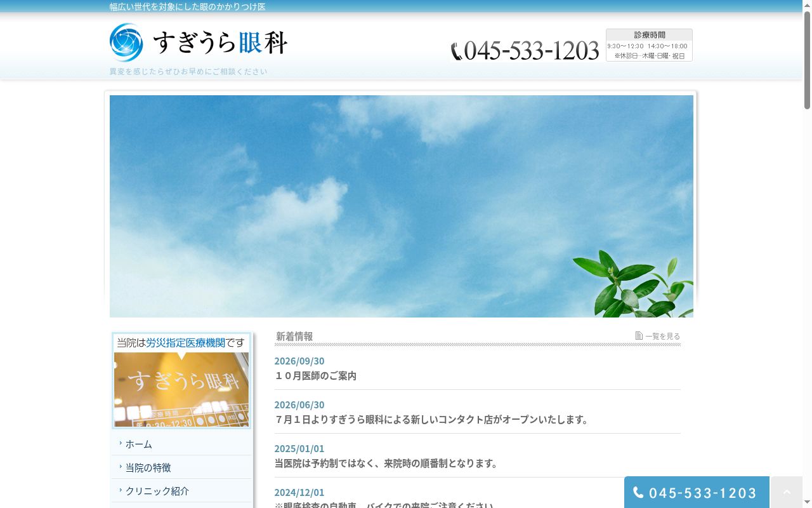Click the arrow bullet beside クリニック紹介
Viewport: 812px width, 508px height.
121,490
